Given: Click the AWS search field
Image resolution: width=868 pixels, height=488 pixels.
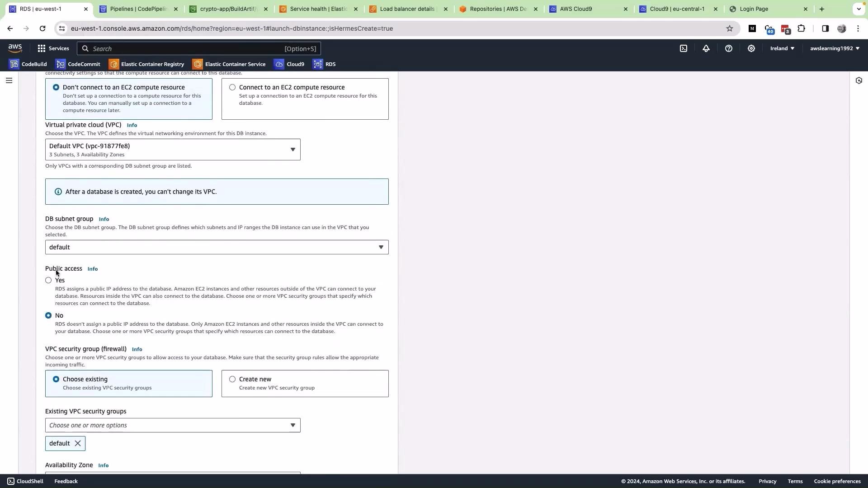Looking at the screenshot, I should [x=199, y=48].
